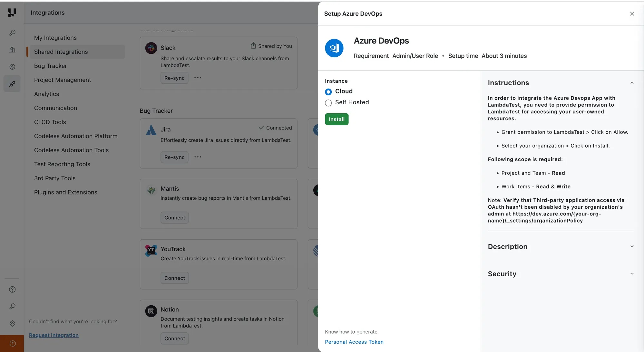Open 3rd Party Tools category
This screenshot has height=352, width=644.
click(55, 178)
